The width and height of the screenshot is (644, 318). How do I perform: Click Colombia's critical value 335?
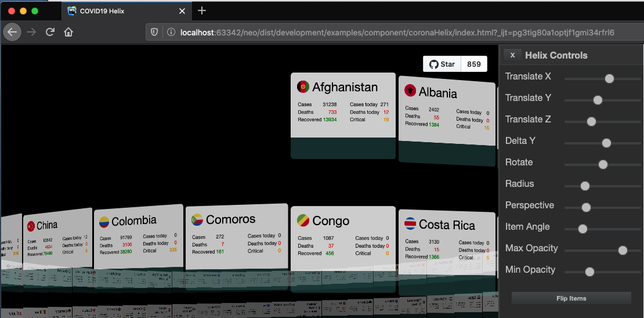tap(173, 250)
